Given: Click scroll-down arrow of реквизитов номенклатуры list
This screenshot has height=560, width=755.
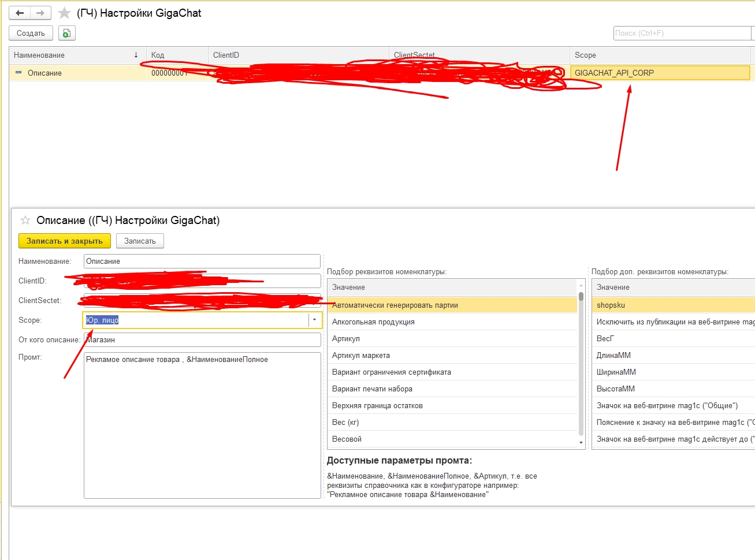Looking at the screenshot, I should [581, 443].
